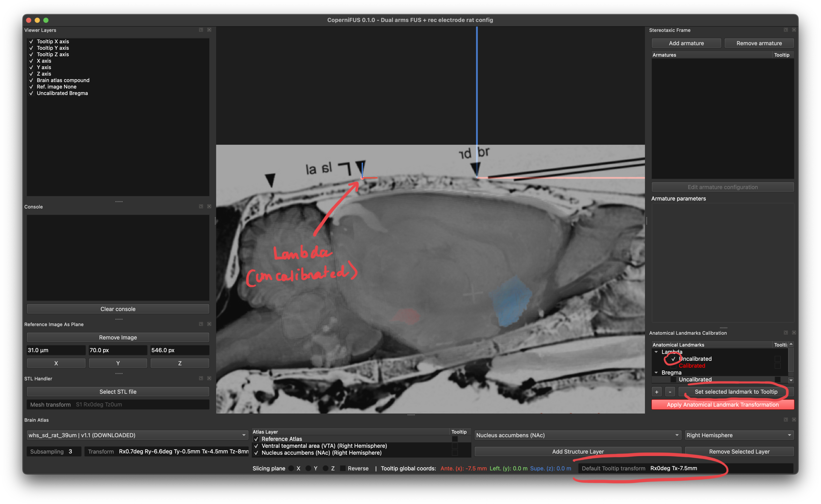
Task: Click Add Structure Layer button
Action: [578, 452]
